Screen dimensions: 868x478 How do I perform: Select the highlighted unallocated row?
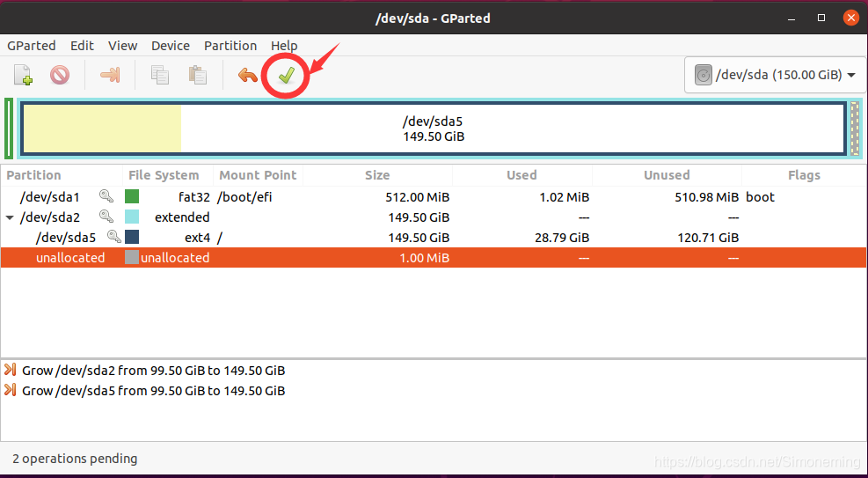pyautogui.click(x=434, y=258)
